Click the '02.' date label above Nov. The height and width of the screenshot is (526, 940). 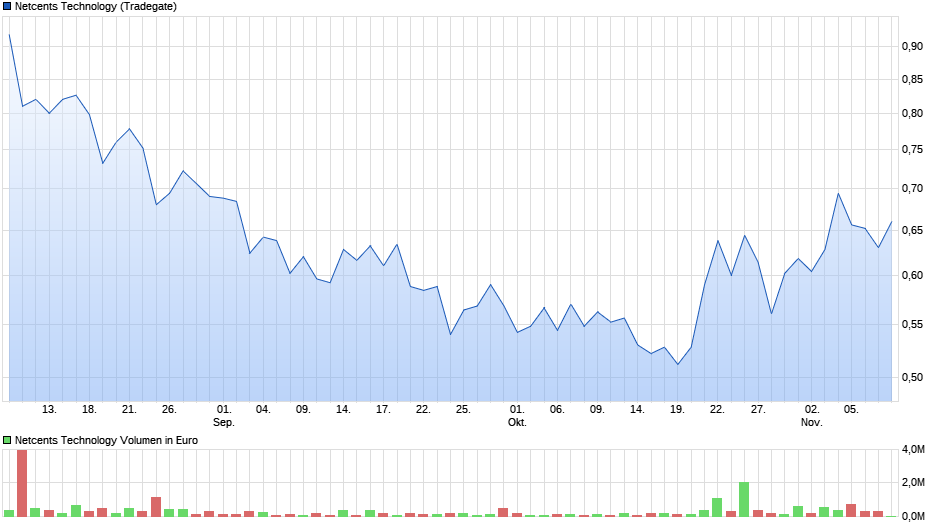pos(812,409)
